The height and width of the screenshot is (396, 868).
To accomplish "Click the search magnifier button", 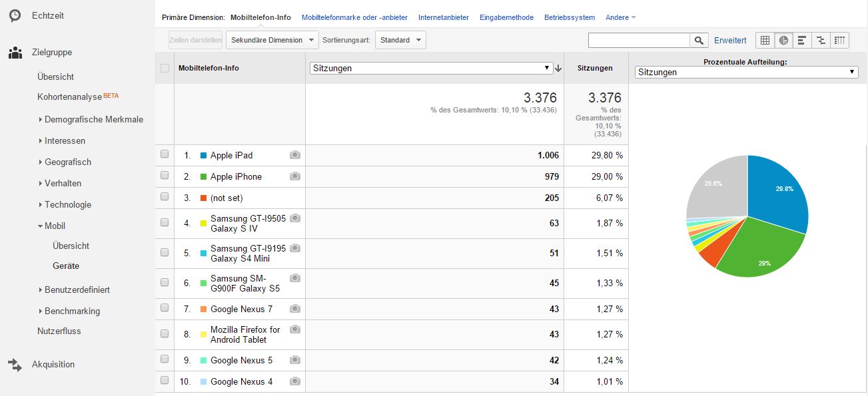I will point(699,41).
